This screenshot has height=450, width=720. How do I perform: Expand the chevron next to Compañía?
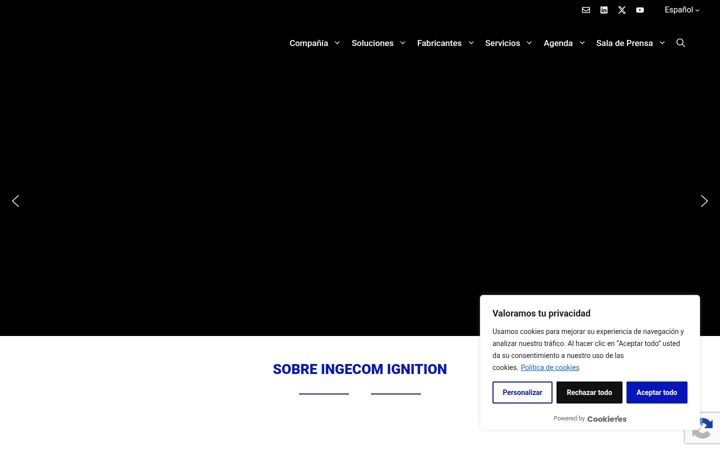pyautogui.click(x=337, y=43)
